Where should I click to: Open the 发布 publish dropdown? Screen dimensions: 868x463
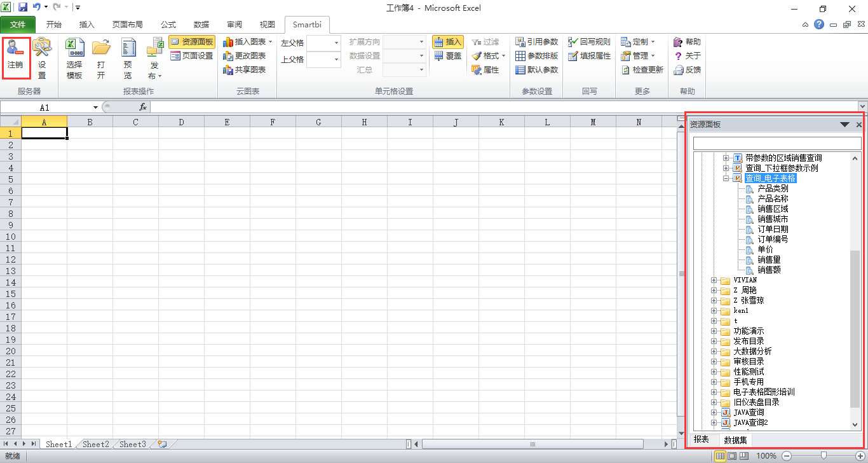(x=155, y=59)
